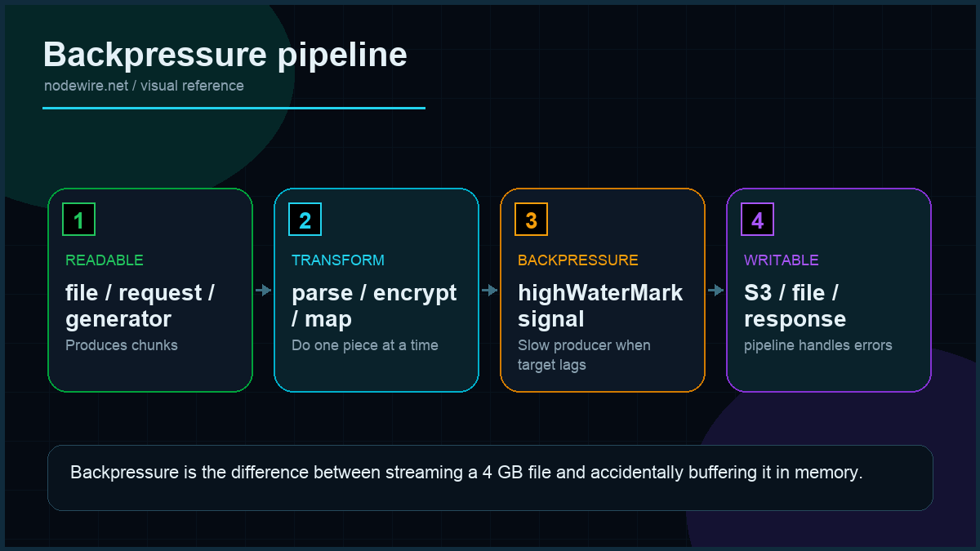980x551 pixels.
Task: Click the number 1 badge in READABLE card
Action: (x=78, y=220)
